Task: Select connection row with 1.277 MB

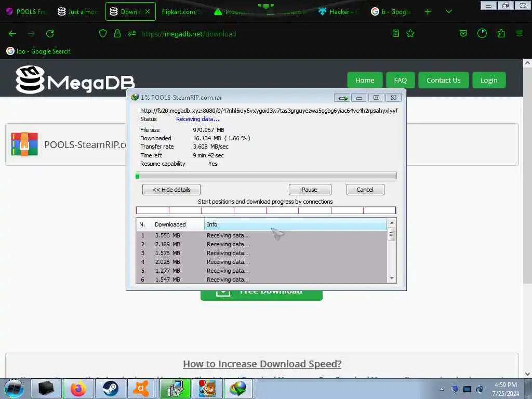Action: 261,271
